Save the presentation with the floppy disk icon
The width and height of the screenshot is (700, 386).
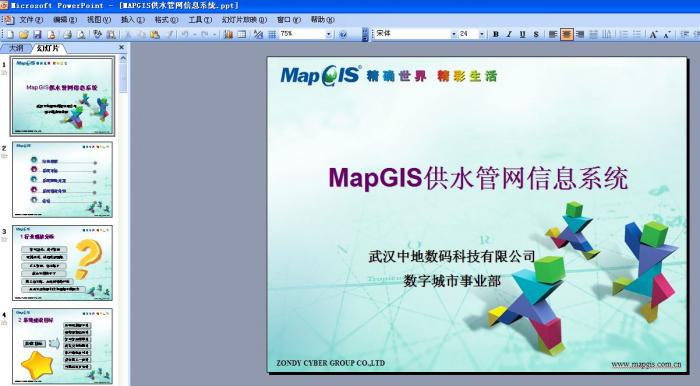(x=37, y=34)
